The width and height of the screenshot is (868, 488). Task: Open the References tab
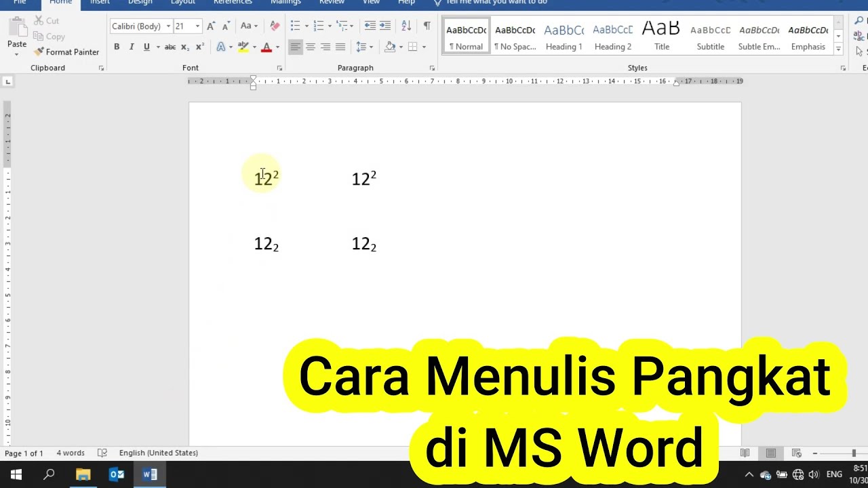point(233,3)
